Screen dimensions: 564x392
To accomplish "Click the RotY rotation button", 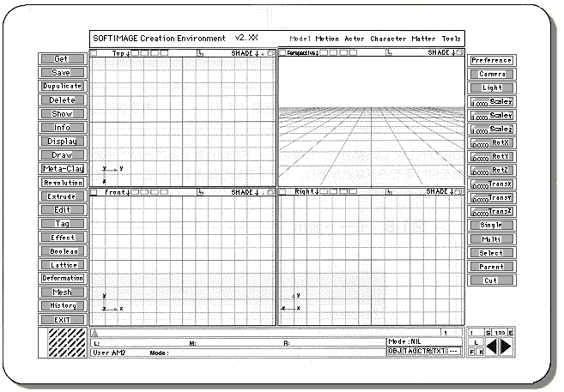I will point(492,156).
